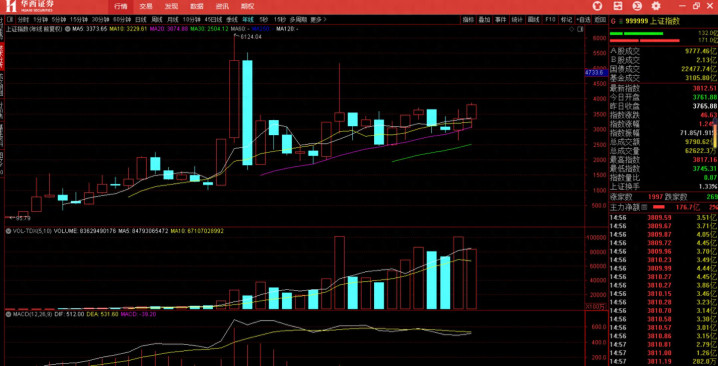This screenshot has width=718, height=366.
Task: Toggle the +自选 watchlist button
Action: point(583,20)
